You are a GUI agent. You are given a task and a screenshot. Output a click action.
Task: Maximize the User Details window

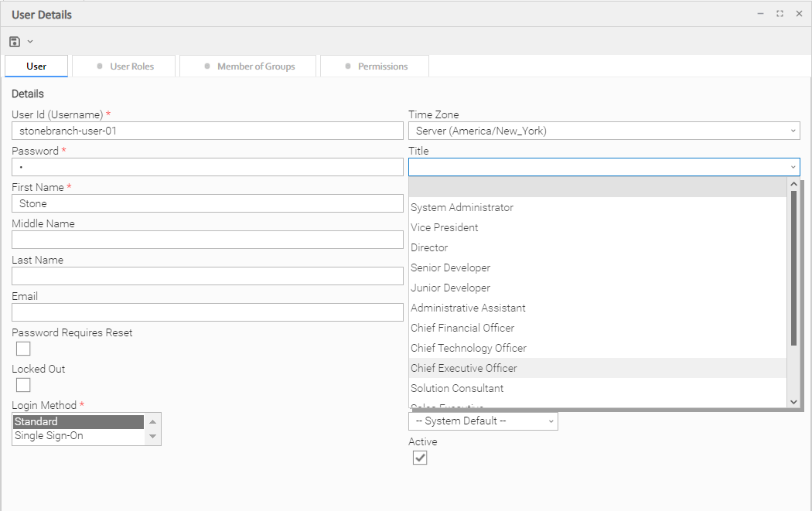point(780,14)
